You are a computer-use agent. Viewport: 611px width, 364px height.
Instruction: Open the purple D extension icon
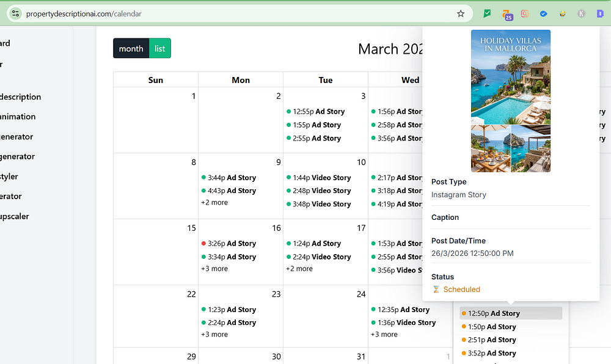[x=600, y=13]
